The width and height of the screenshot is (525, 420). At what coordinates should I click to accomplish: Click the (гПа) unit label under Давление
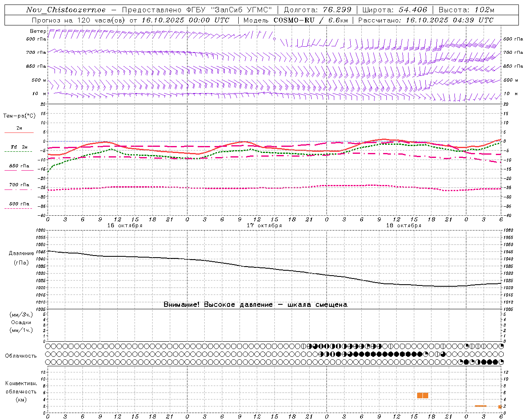point(21,262)
